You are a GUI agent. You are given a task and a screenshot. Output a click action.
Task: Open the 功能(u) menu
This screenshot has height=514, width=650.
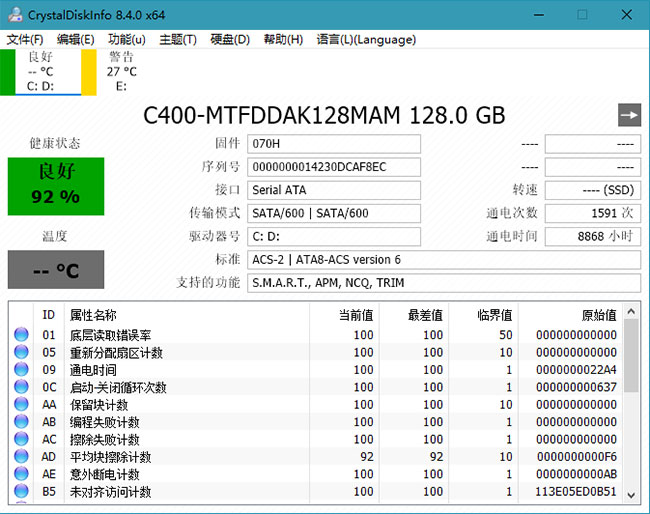[x=127, y=39]
